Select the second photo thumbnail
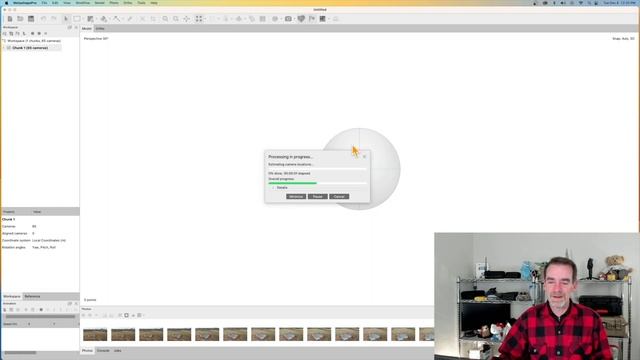The width and height of the screenshot is (640, 360). (x=123, y=335)
